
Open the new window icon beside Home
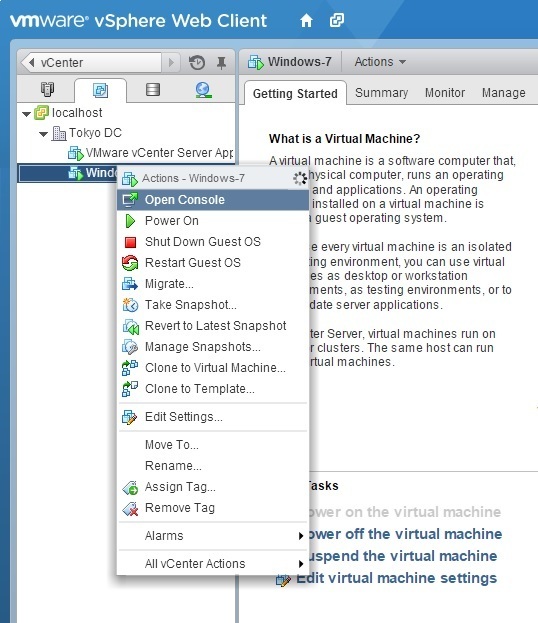coord(337,20)
